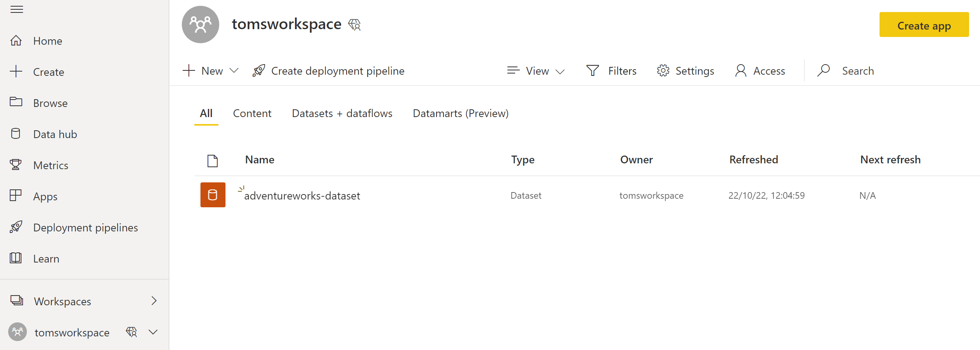Viewport: 980px width, 350px height.
Task: Click the Apps icon in the sidebar
Action: (16, 196)
